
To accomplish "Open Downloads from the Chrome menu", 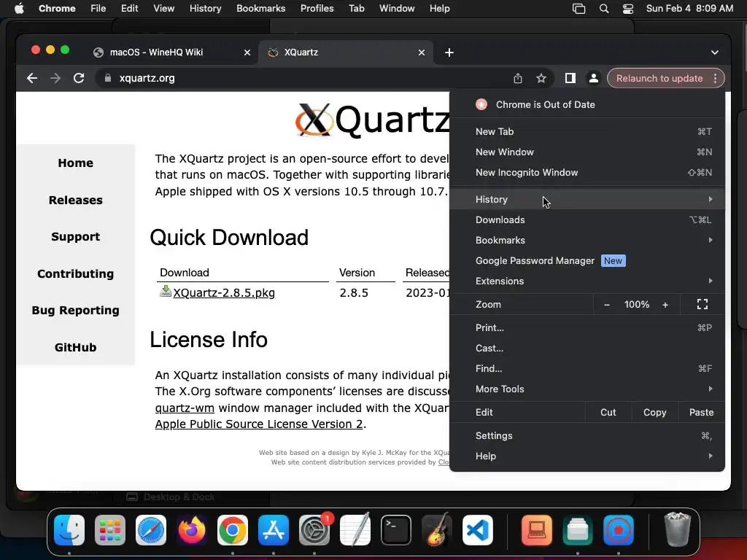I will (587, 219).
